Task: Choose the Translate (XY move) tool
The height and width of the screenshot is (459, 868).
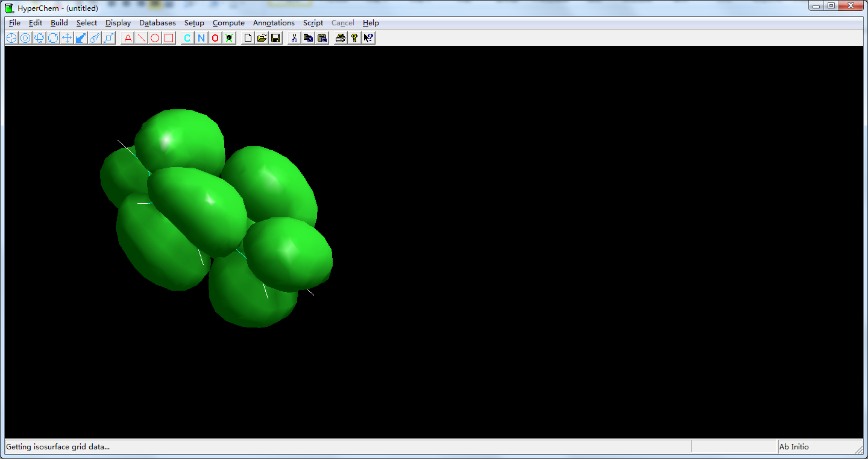Action: 67,38
